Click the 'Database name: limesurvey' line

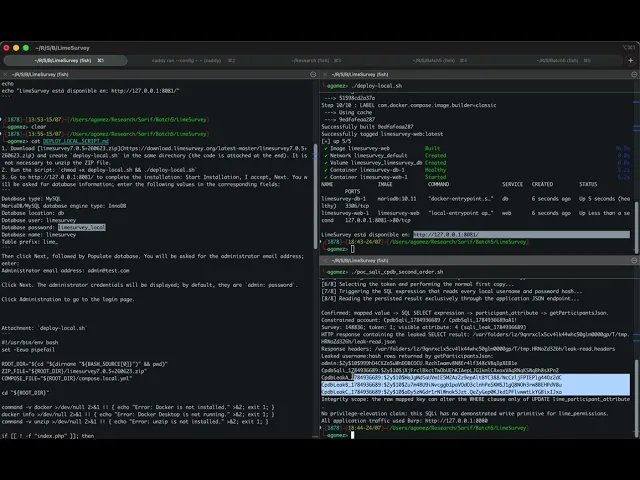tap(38, 235)
